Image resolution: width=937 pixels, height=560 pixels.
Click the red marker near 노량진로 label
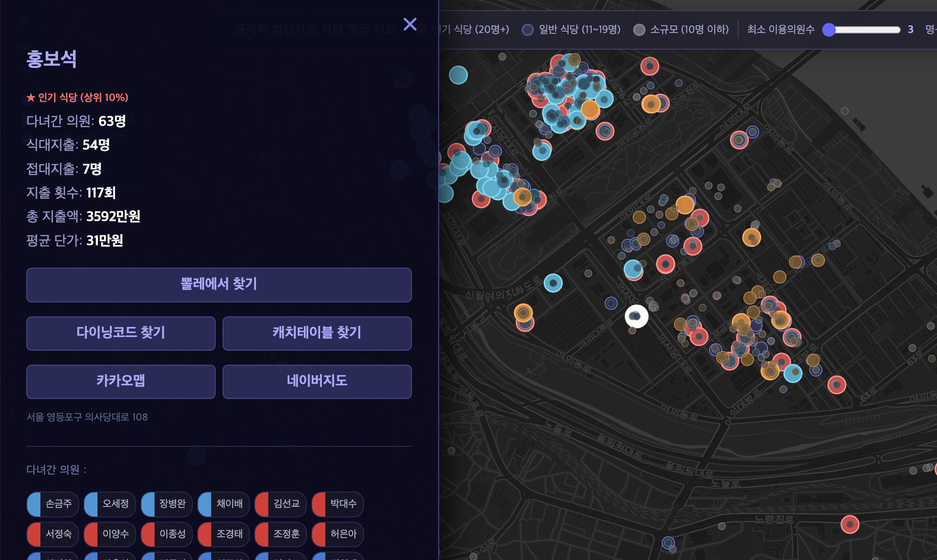click(850, 524)
